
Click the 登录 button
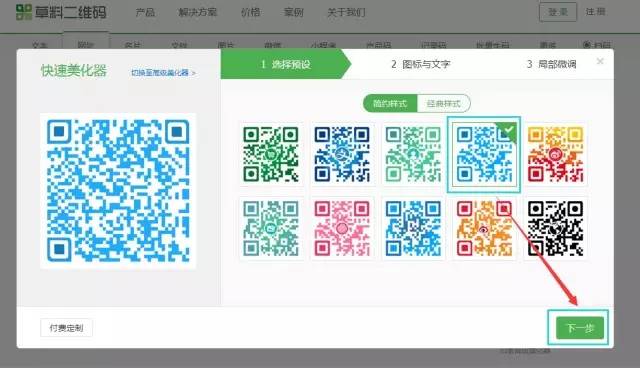click(558, 12)
